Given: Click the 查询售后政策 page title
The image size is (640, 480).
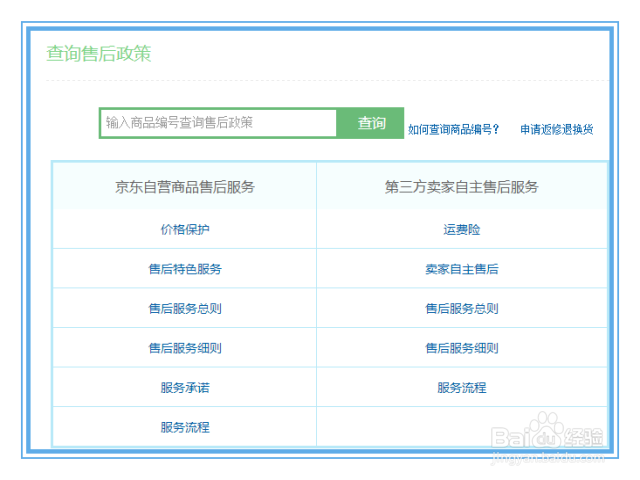Looking at the screenshot, I should (99, 53).
